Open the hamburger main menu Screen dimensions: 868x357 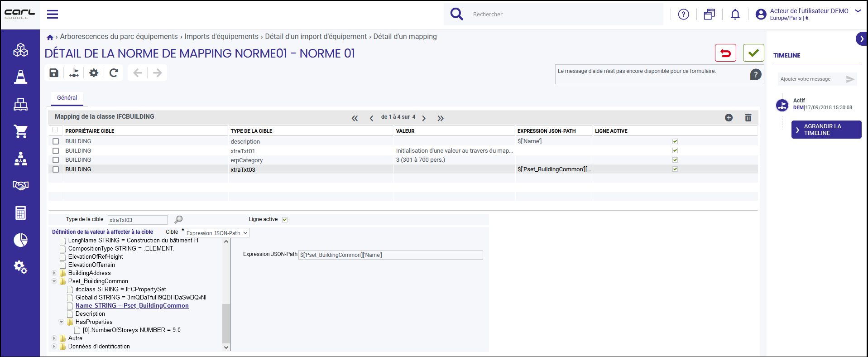pyautogui.click(x=53, y=14)
